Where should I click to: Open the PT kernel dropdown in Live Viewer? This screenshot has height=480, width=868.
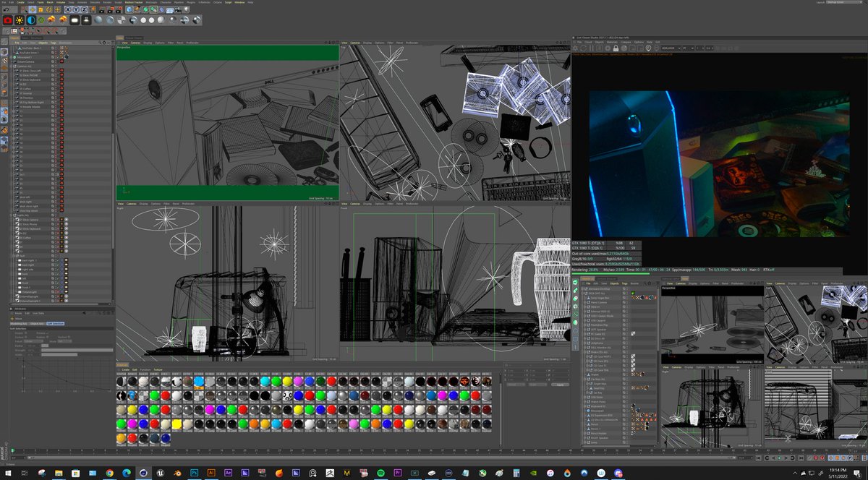point(689,48)
